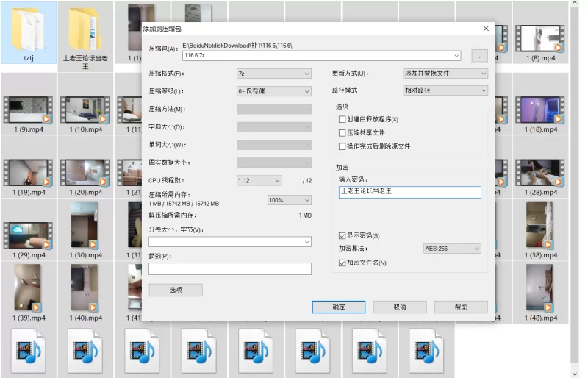Enable 操作完成后删除源文件 option

point(342,146)
